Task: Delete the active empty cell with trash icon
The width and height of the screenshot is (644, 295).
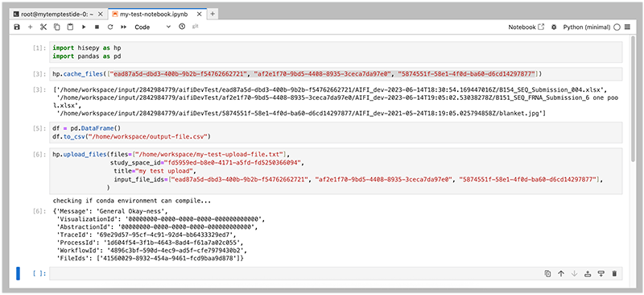Action: (614, 273)
